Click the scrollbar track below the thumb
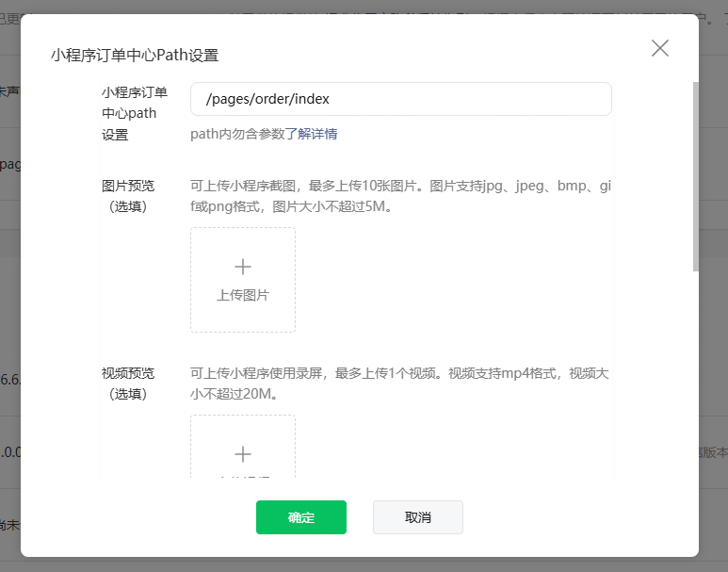728x572 pixels. [695, 377]
